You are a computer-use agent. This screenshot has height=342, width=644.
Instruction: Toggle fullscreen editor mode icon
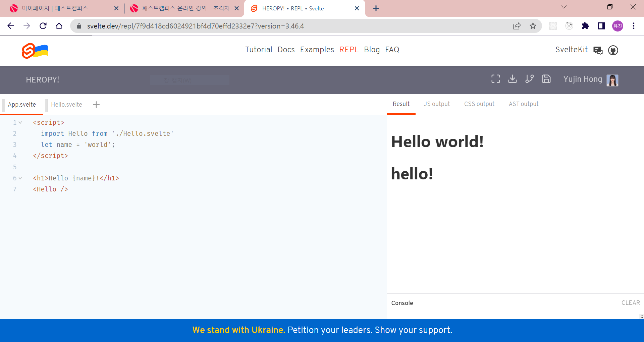coord(495,79)
